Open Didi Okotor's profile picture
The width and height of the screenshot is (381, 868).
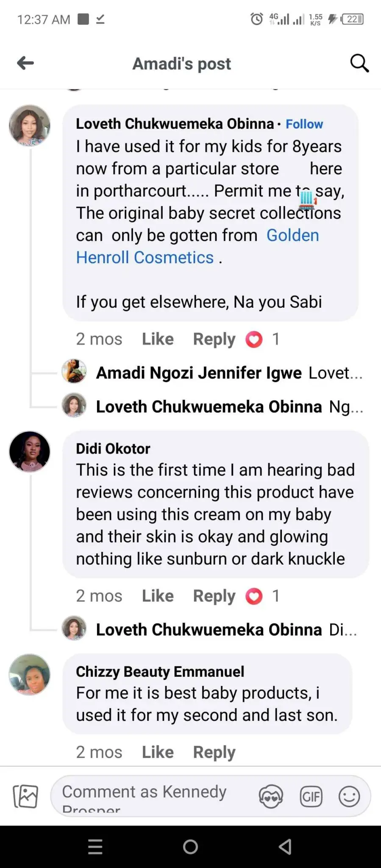tap(30, 452)
